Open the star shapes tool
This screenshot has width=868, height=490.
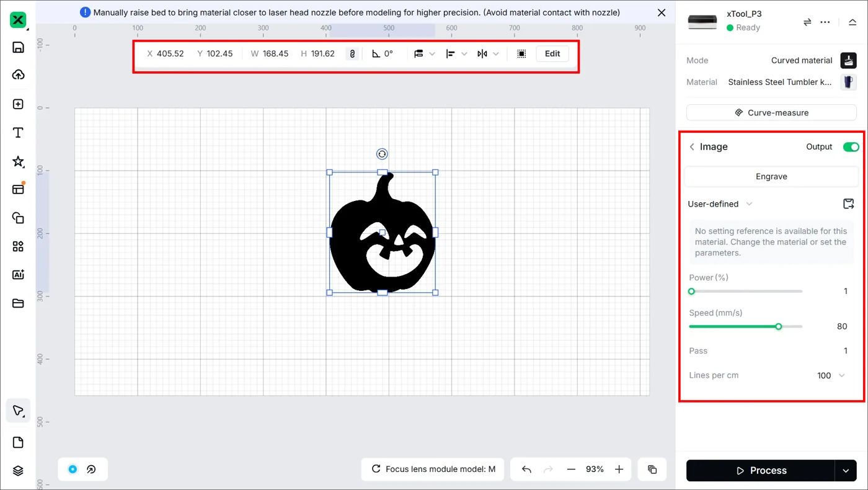18,161
